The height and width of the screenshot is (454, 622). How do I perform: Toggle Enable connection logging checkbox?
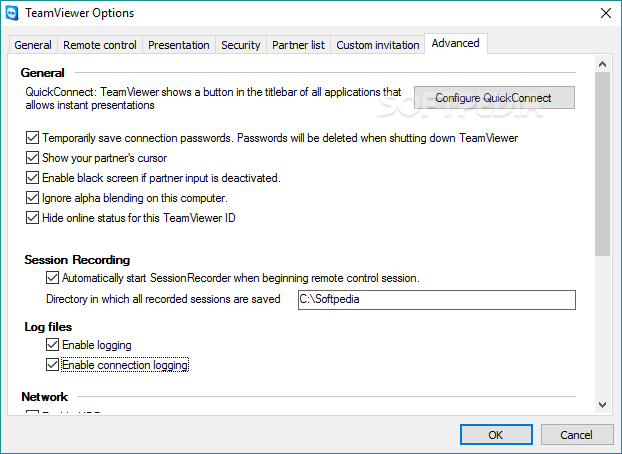point(52,364)
